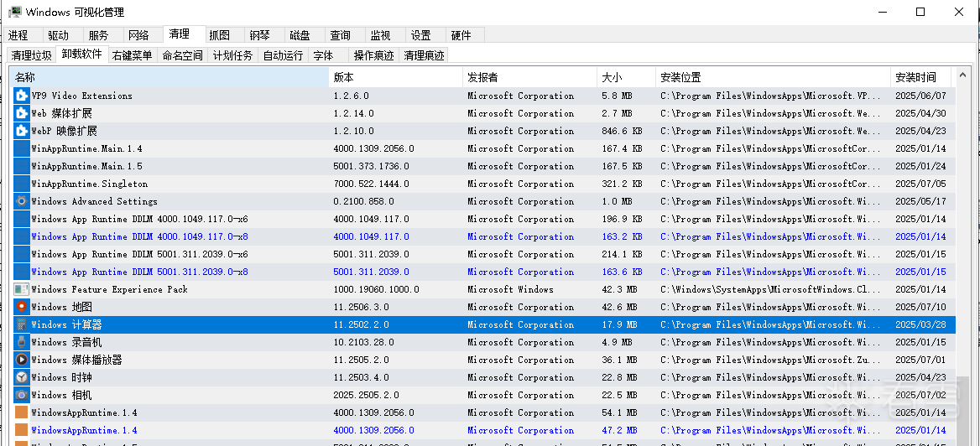Screen dimensions: 980x446
Task: Click the Windows 媒体播放器 play icon
Action: click(x=21, y=360)
